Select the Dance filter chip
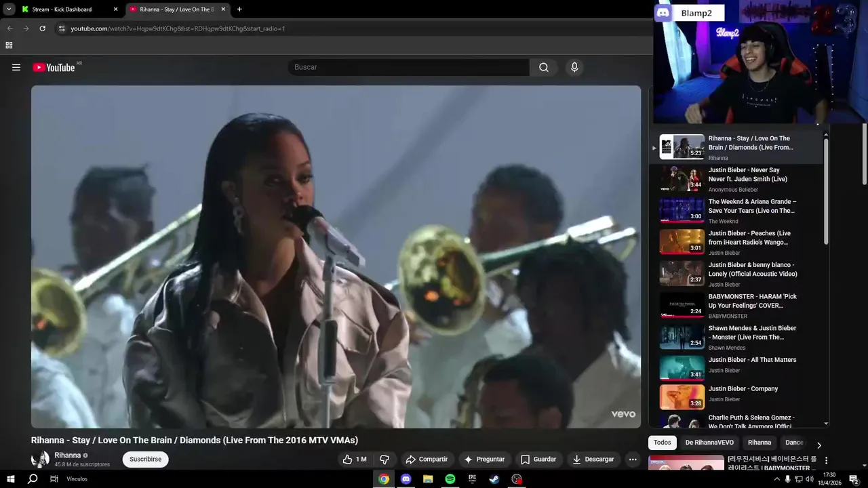This screenshot has height=488, width=868. pyautogui.click(x=794, y=443)
